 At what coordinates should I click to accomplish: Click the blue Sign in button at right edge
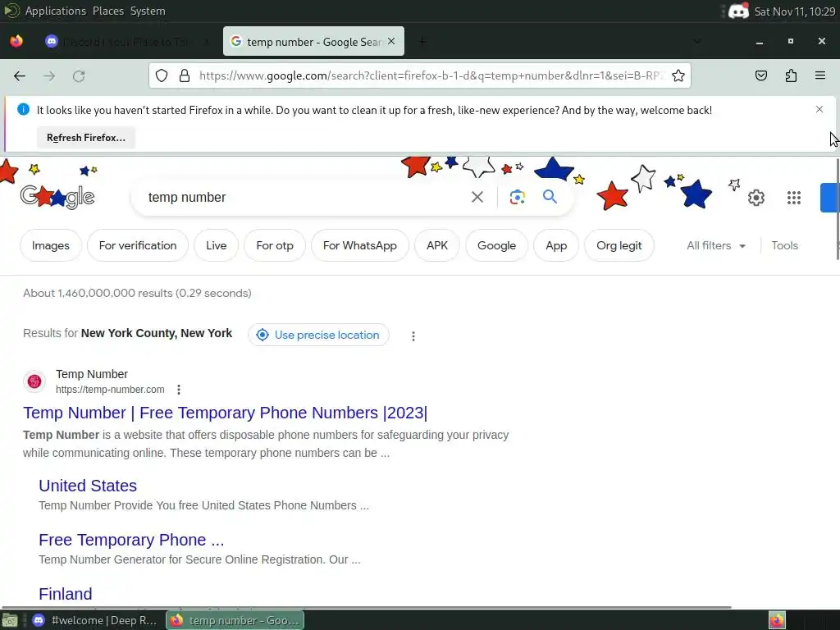830,198
